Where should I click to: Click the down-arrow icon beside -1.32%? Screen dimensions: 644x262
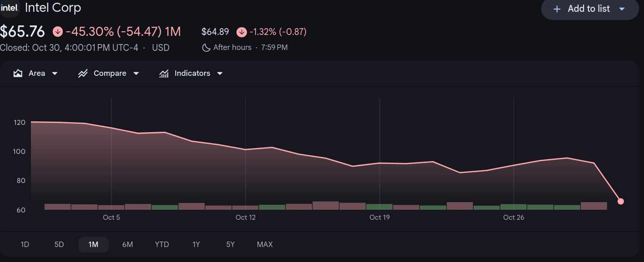click(x=241, y=32)
